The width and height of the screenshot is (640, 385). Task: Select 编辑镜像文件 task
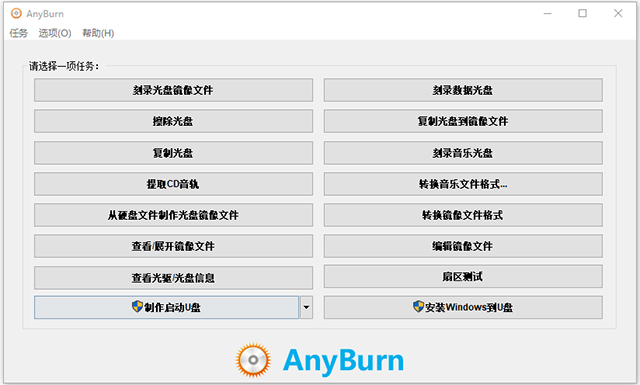(463, 246)
